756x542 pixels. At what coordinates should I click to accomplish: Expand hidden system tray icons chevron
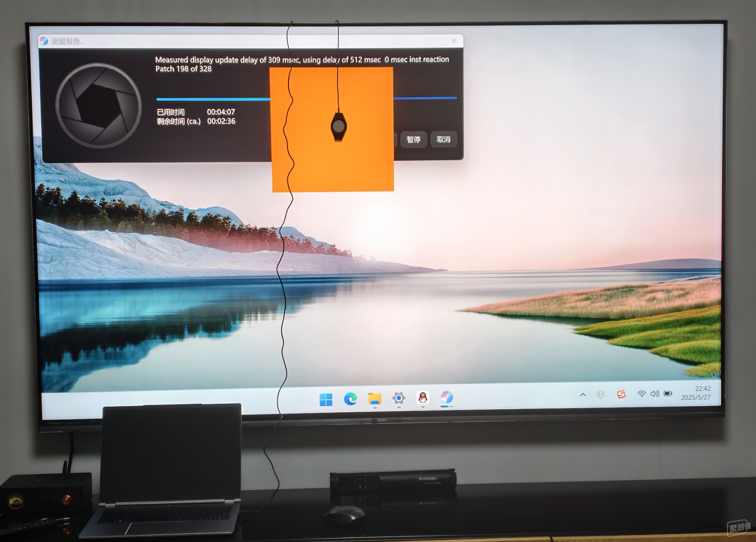[583, 394]
